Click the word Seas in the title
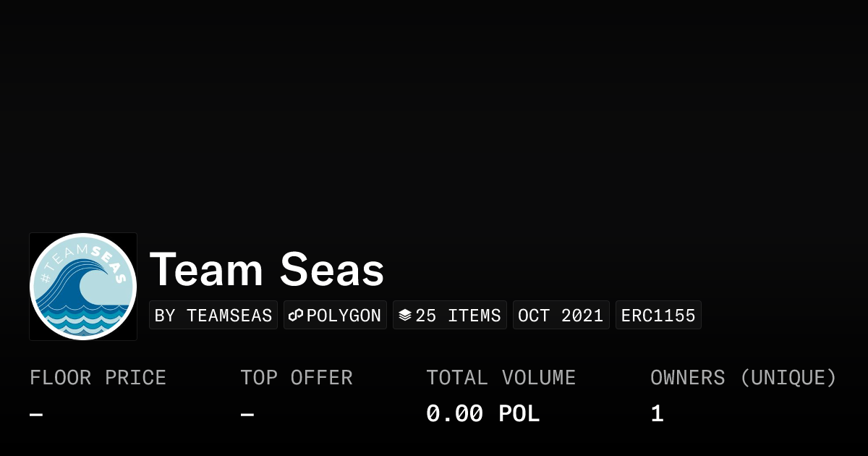 tap(332, 269)
